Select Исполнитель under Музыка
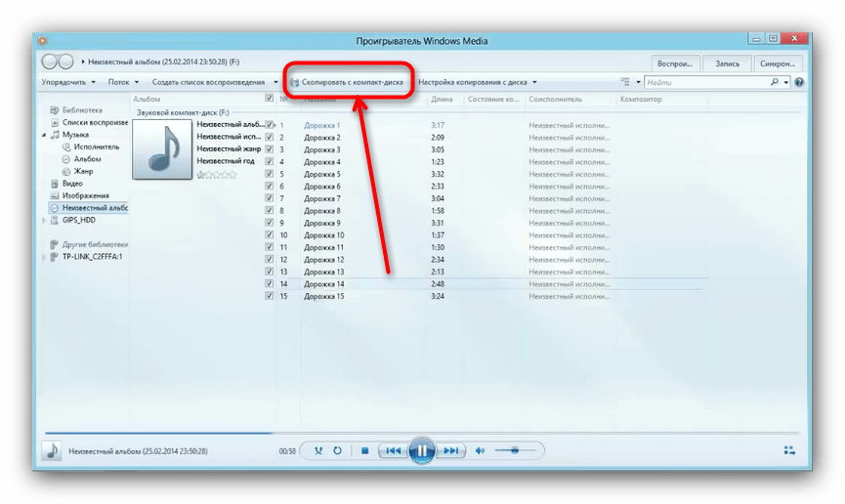This screenshot has height=504, width=845. click(96, 147)
